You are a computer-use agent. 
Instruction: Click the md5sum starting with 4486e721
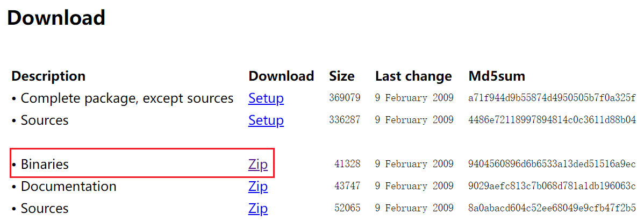(x=552, y=120)
